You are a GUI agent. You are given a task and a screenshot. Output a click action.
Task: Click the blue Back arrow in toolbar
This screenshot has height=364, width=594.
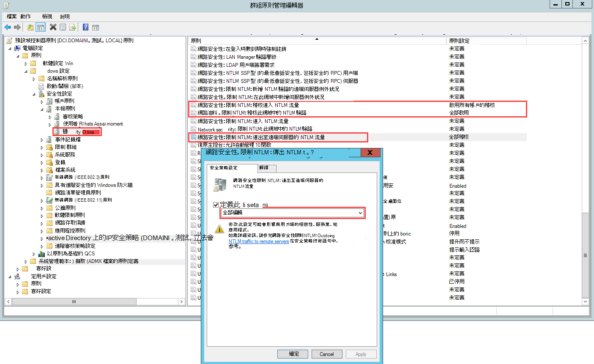(x=8, y=27)
